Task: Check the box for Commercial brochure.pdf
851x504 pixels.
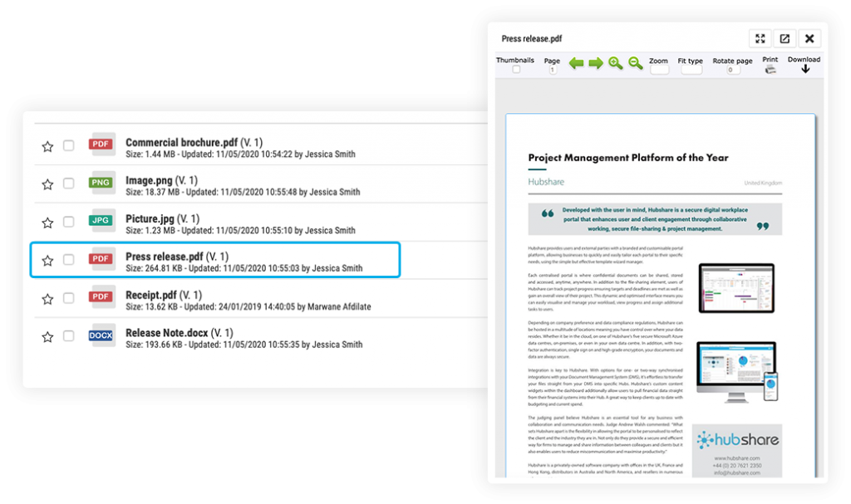Action: [68, 145]
